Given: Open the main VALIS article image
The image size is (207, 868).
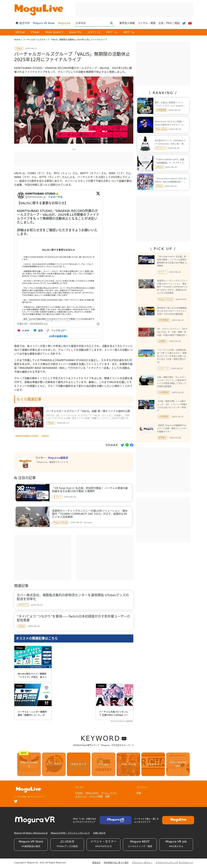Looking at the screenshot, I should 74,110.
